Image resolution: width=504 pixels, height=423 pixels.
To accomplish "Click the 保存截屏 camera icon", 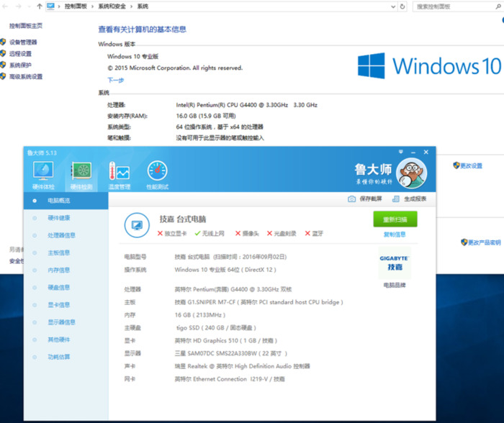I will coord(353,199).
